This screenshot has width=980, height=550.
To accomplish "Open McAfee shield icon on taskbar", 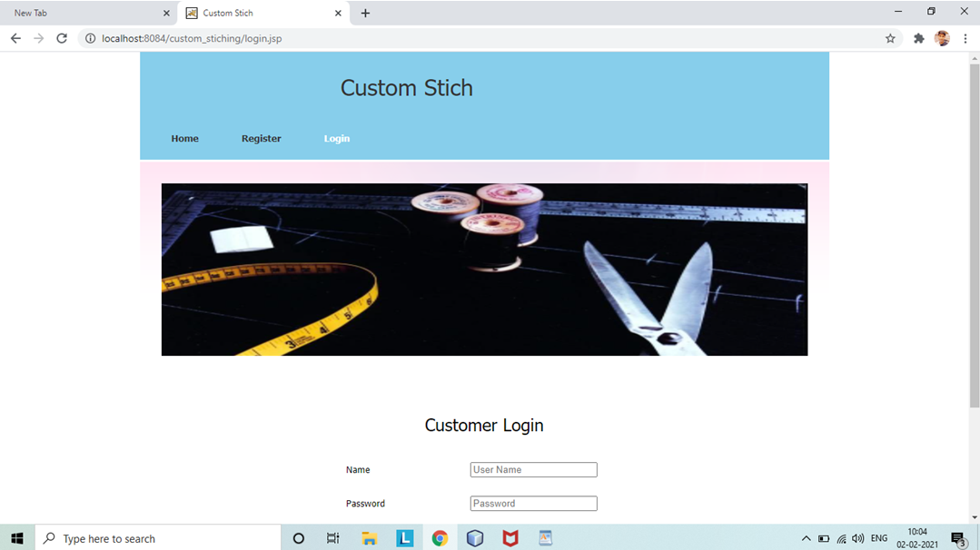I will coord(510,538).
